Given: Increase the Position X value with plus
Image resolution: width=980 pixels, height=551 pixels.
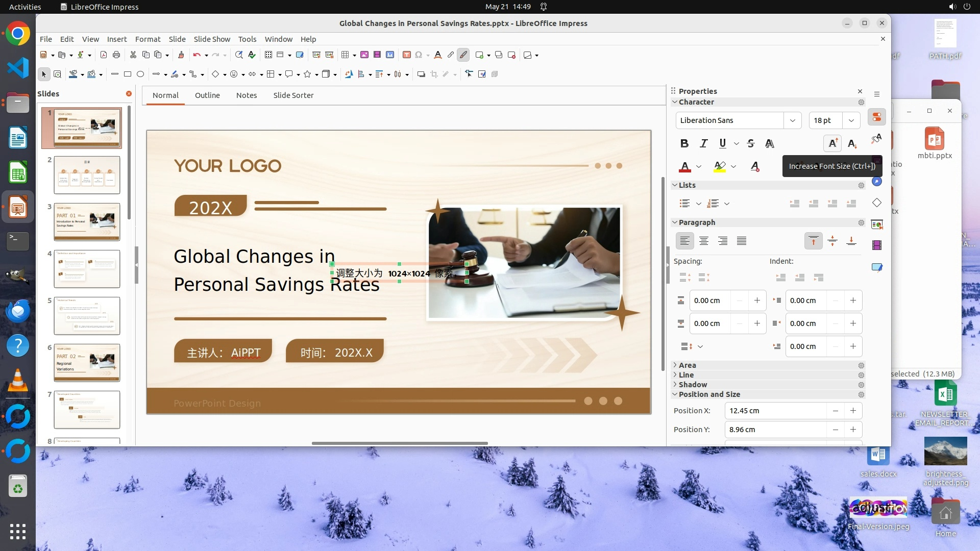Looking at the screenshot, I should coord(853,411).
